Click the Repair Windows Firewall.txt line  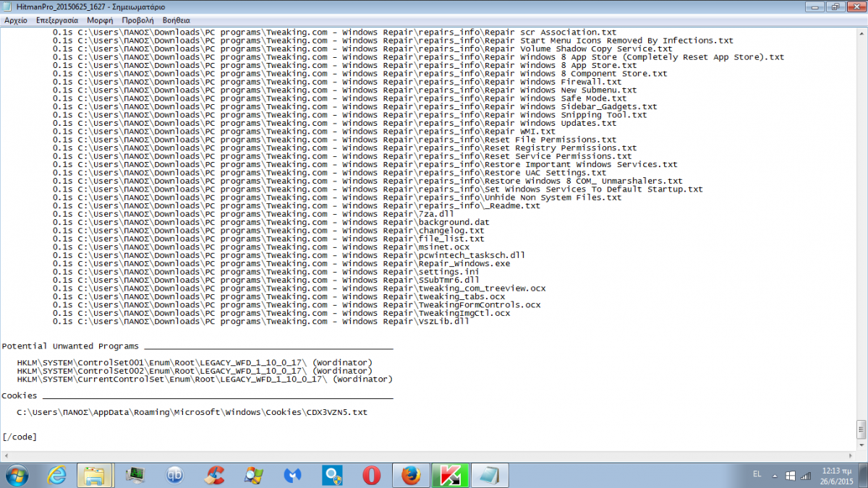pos(336,82)
